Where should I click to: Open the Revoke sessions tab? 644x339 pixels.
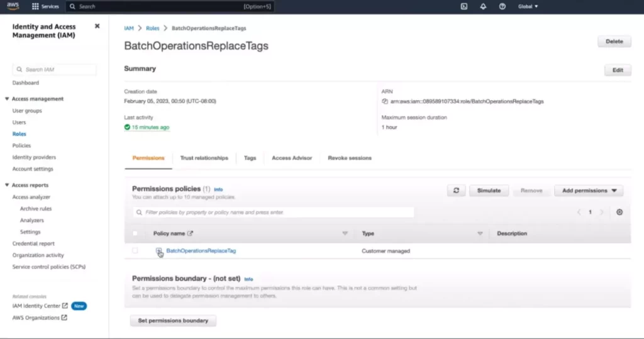coord(350,158)
